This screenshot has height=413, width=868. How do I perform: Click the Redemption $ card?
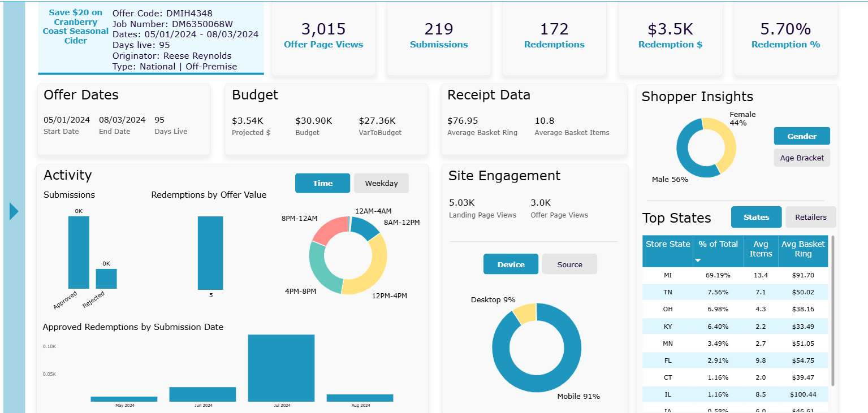point(670,38)
